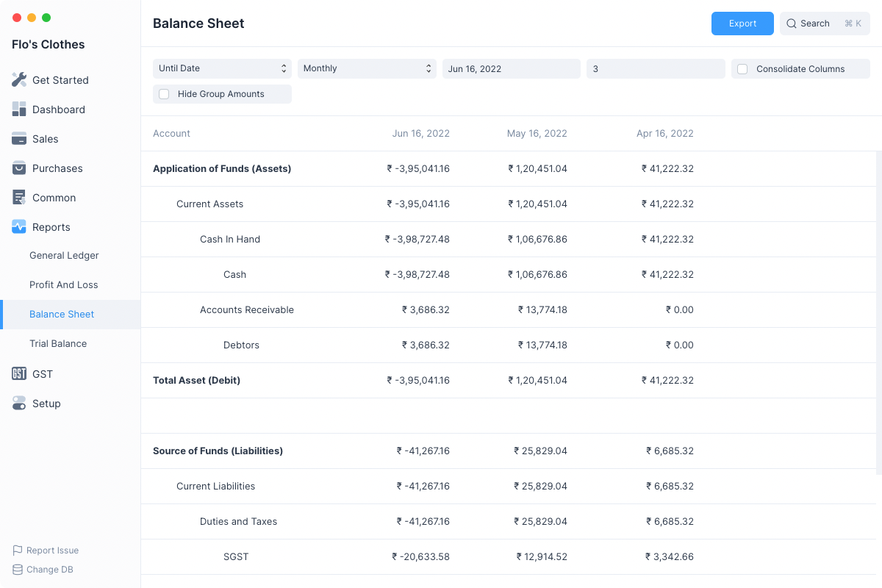The height and width of the screenshot is (588, 882).
Task: Click the Jun 16, 2022 date field
Action: 511,68
